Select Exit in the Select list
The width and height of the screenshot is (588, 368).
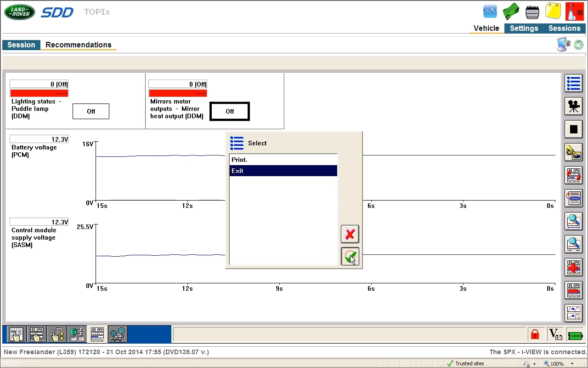pos(283,171)
